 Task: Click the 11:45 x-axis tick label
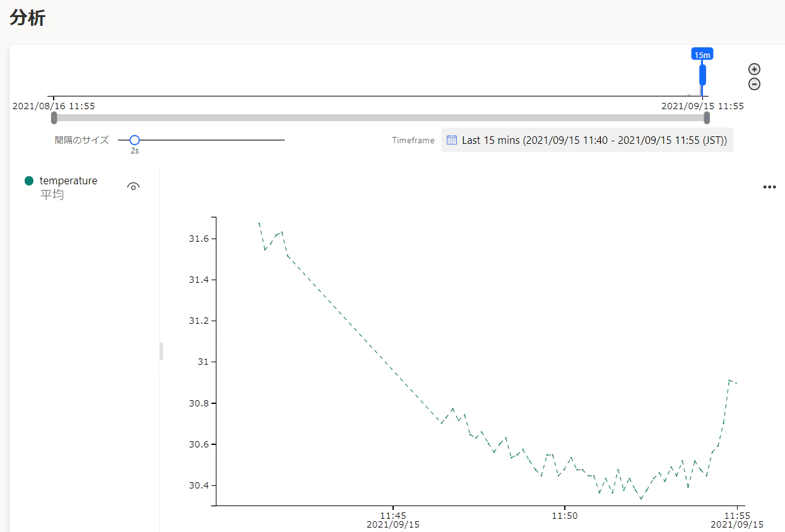tap(393, 515)
